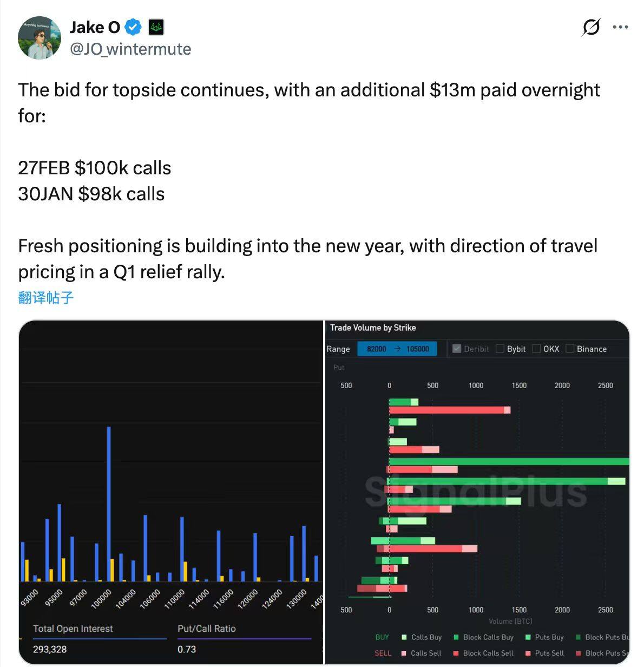Image resolution: width=644 pixels, height=667 pixels.
Task: Enable the Binance checkbox
Action: click(570, 349)
